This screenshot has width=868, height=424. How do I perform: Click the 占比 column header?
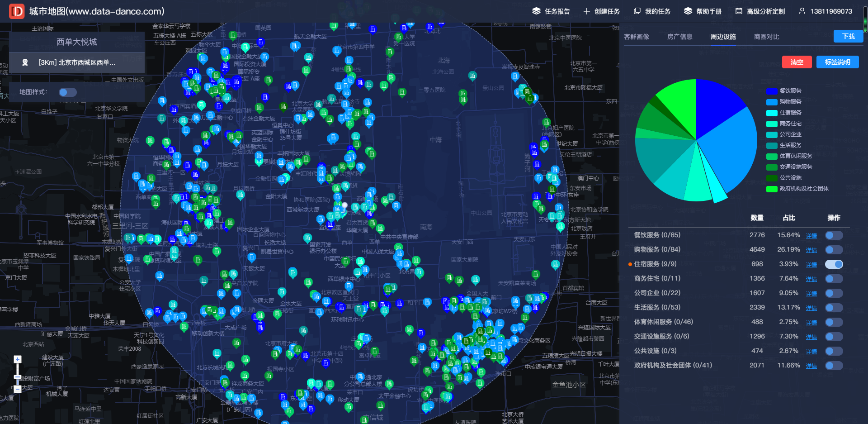[789, 218]
